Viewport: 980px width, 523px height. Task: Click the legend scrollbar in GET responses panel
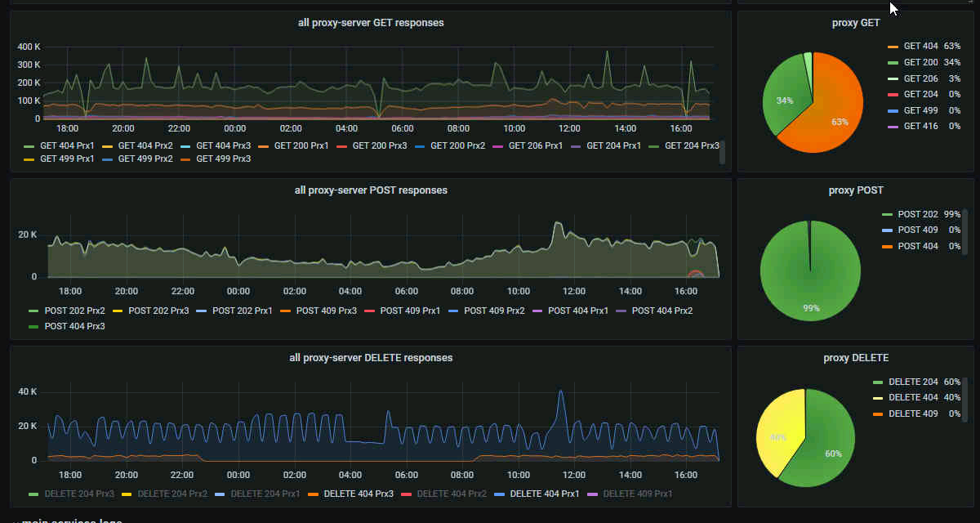[x=722, y=152]
